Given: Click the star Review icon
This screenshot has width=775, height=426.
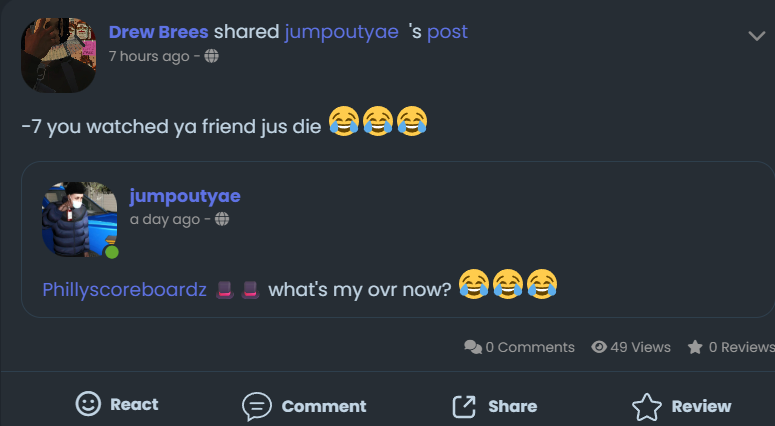Looking at the screenshot, I should [647, 406].
